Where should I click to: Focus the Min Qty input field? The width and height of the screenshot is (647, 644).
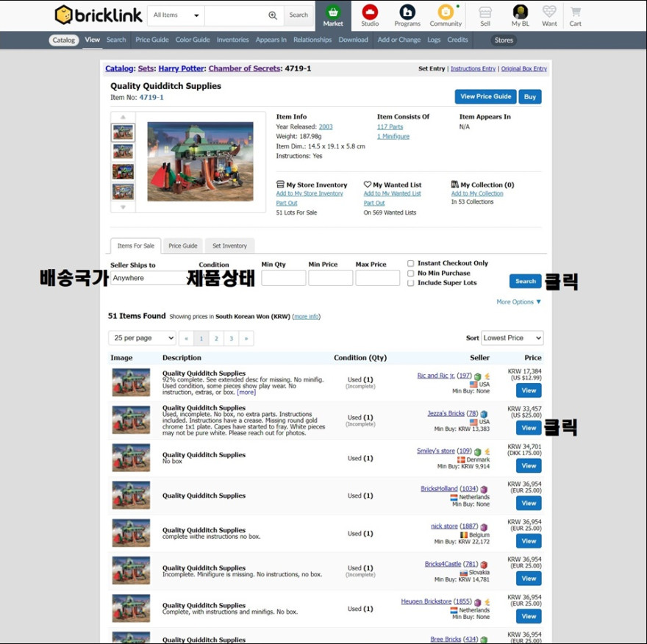pos(284,278)
